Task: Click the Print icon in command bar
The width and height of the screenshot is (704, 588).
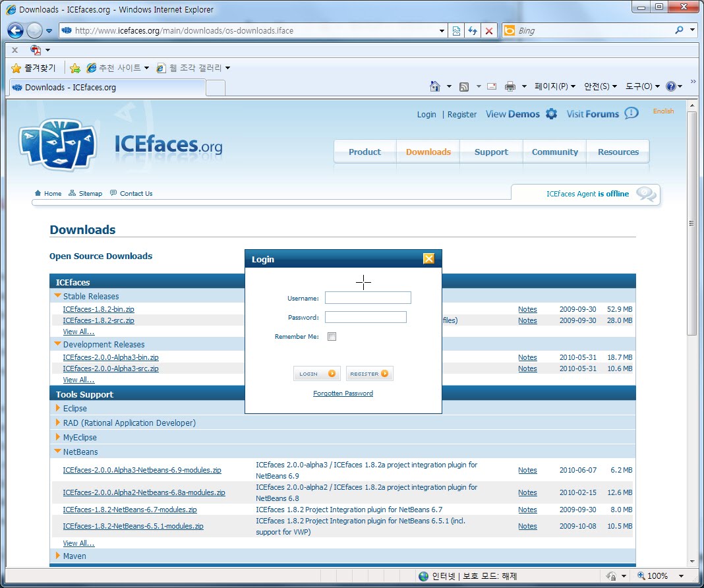Action: pyautogui.click(x=510, y=86)
